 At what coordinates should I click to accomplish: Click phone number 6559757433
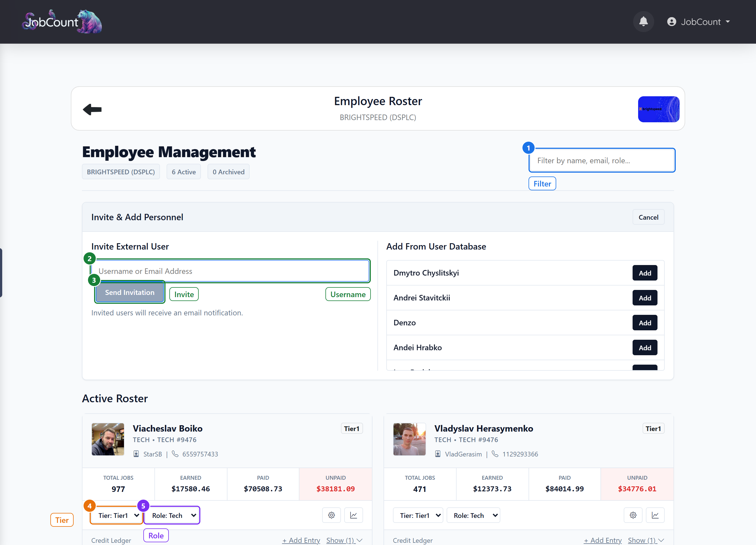200,454
